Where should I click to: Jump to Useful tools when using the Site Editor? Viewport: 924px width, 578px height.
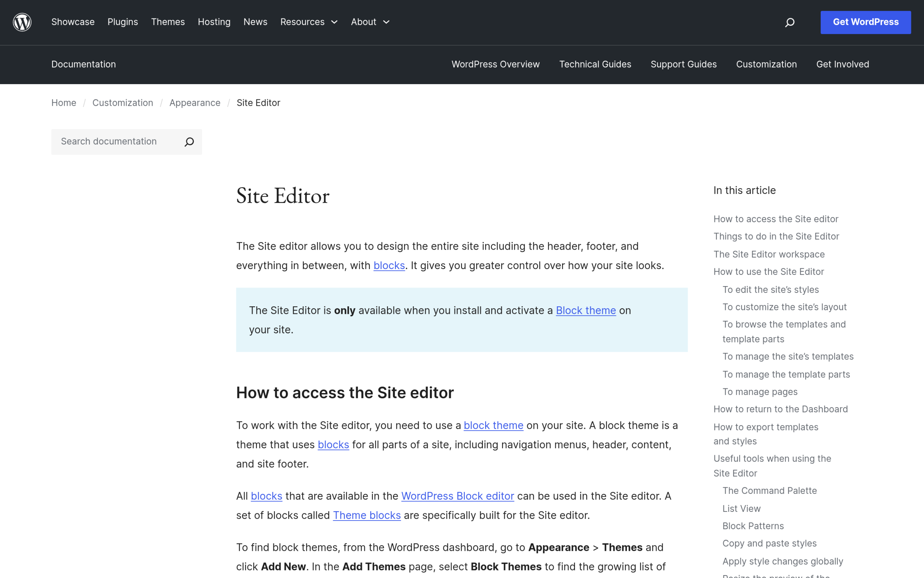pyautogui.click(x=772, y=466)
